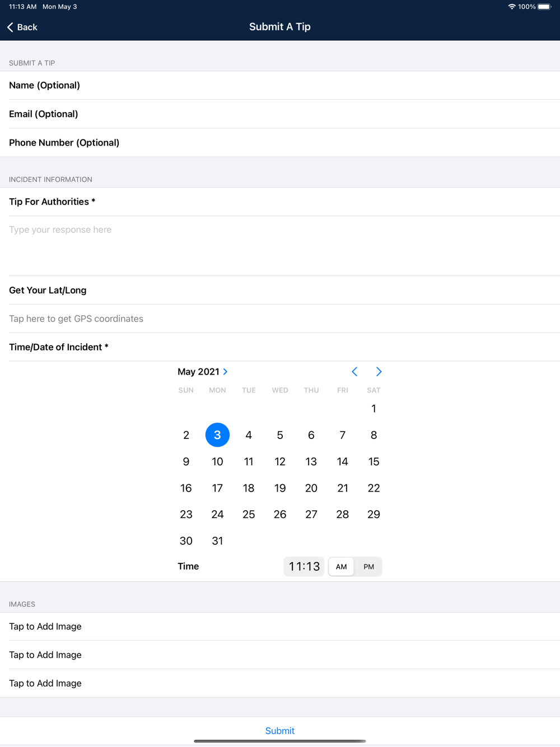Pick day 26 on the calendar
Screen dimensions: 560x747
[280, 515]
